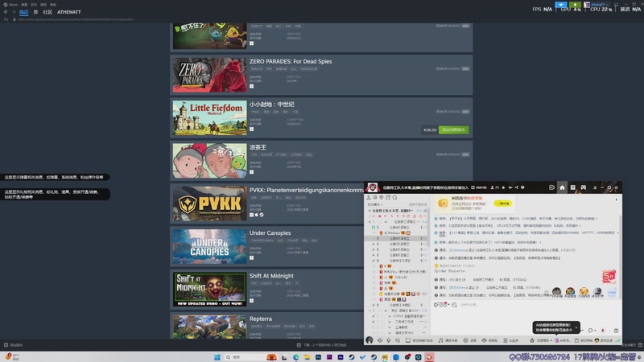The height and width of the screenshot is (362, 644).
Task: Open the 凉茶王 game thumbnail
Action: [209, 160]
